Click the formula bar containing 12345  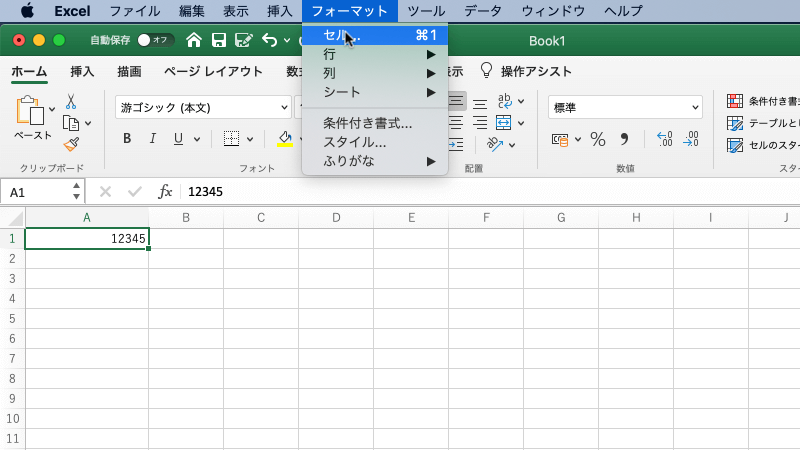(490, 192)
